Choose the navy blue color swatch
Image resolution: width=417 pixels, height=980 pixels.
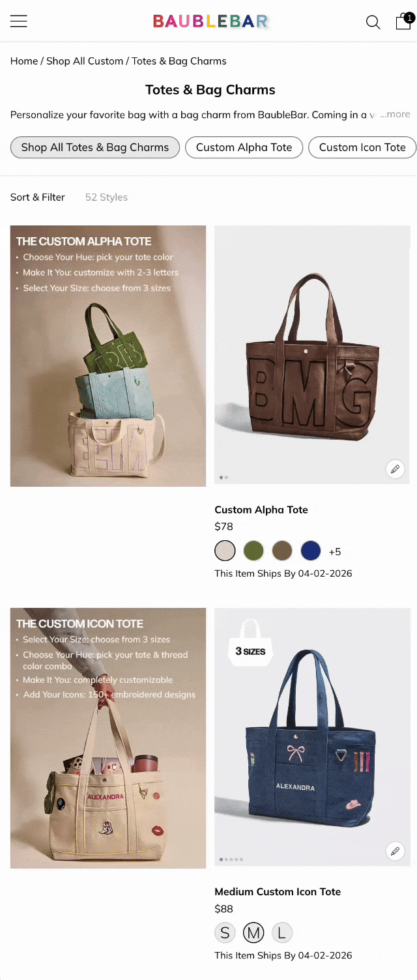point(311,551)
